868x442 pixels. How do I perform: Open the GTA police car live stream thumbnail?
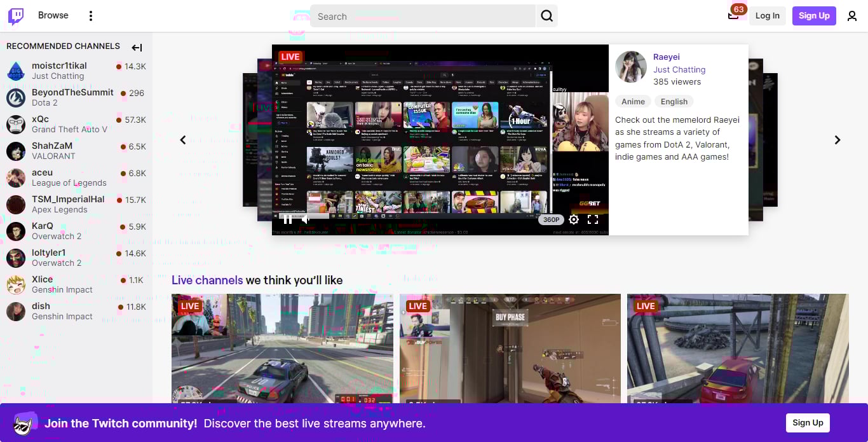pos(282,348)
